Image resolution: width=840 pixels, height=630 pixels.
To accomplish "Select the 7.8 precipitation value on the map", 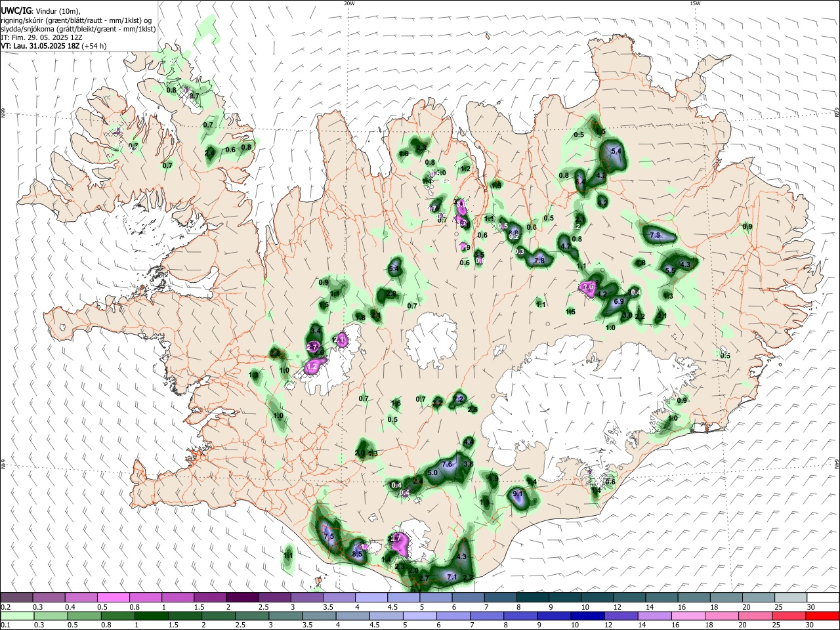I will click(539, 261).
